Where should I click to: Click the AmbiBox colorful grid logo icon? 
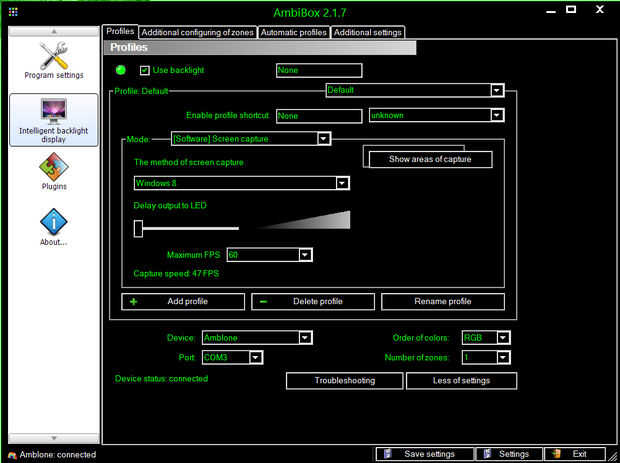tap(13, 12)
